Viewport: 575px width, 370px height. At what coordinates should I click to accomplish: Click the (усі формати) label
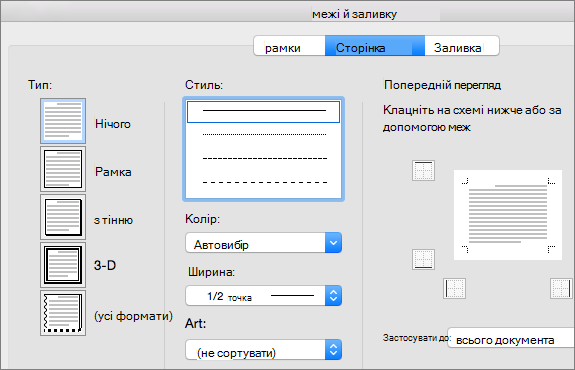(x=133, y=316)
